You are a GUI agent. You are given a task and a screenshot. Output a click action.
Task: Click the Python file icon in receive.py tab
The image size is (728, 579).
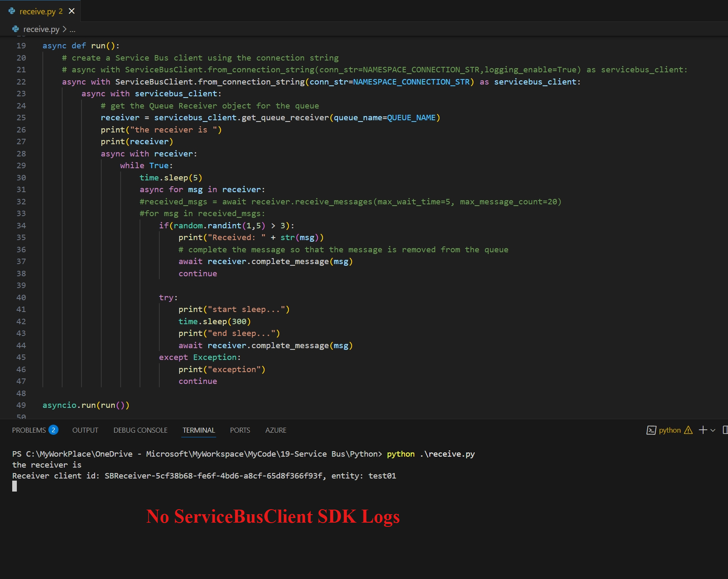pos(12,11)
